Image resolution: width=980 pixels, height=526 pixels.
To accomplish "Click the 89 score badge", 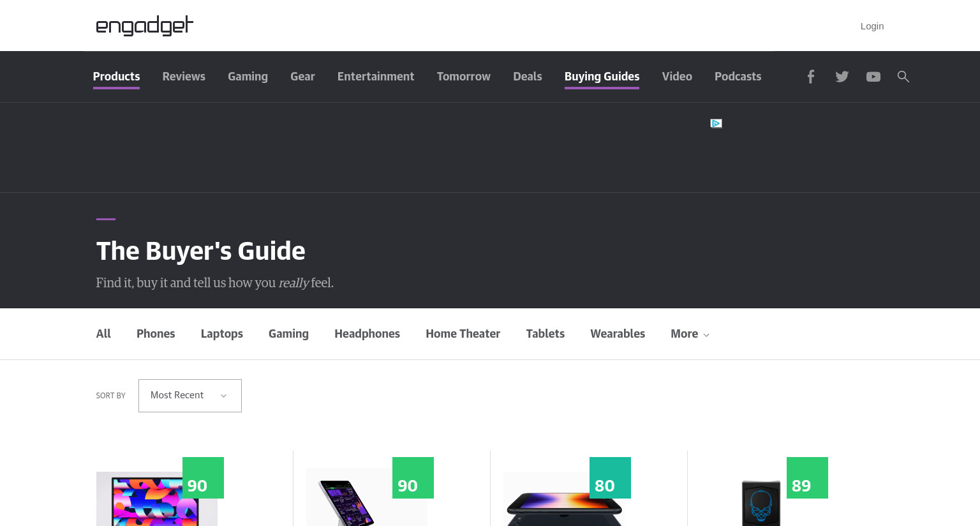I will [x=807, y=478].
